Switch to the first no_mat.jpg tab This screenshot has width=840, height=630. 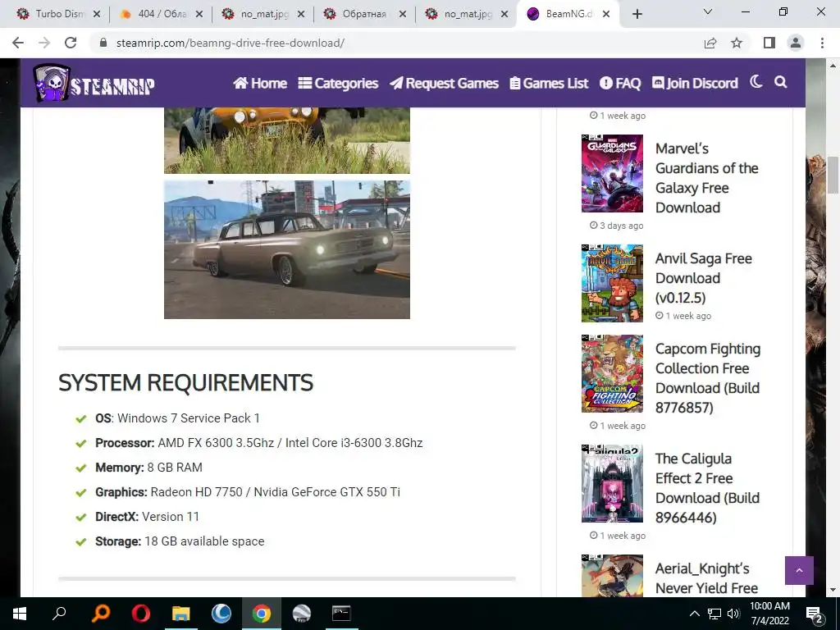point(262,14)
